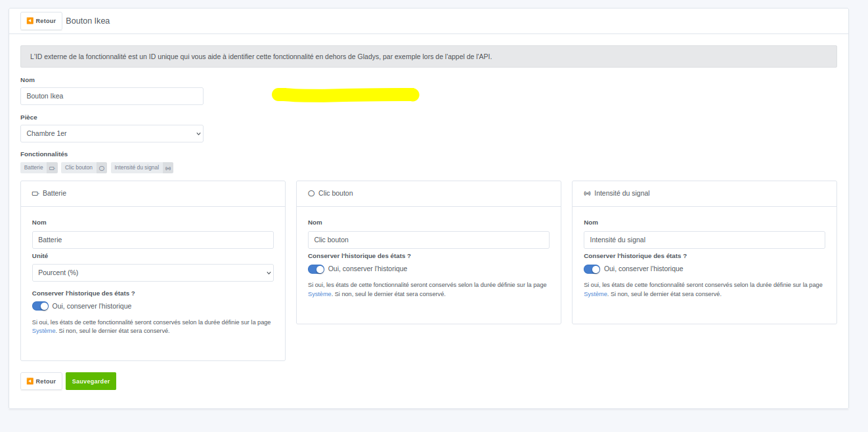Open Système link in Intensité du signal card

[x=596, y=294]
